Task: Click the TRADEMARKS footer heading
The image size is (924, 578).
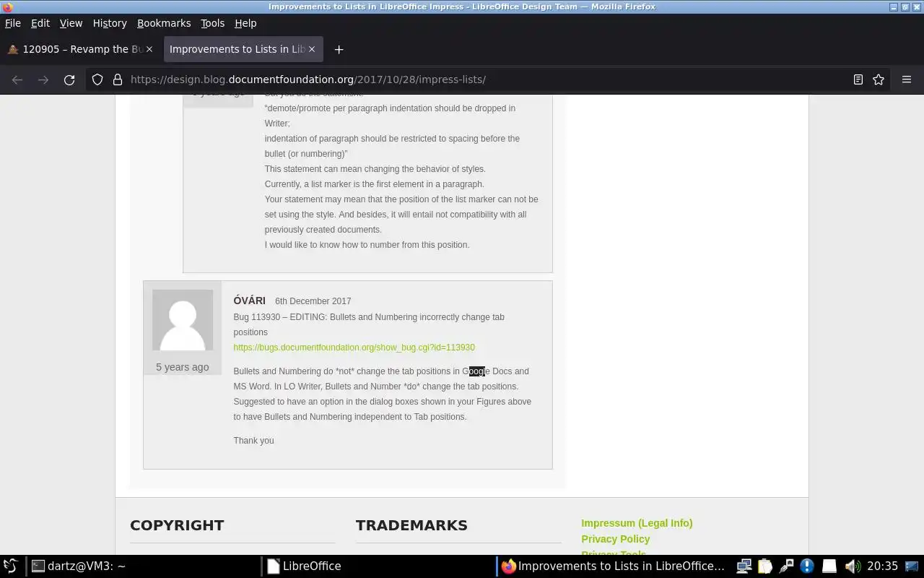Action: pyautogui.click(x=411, y=525)
